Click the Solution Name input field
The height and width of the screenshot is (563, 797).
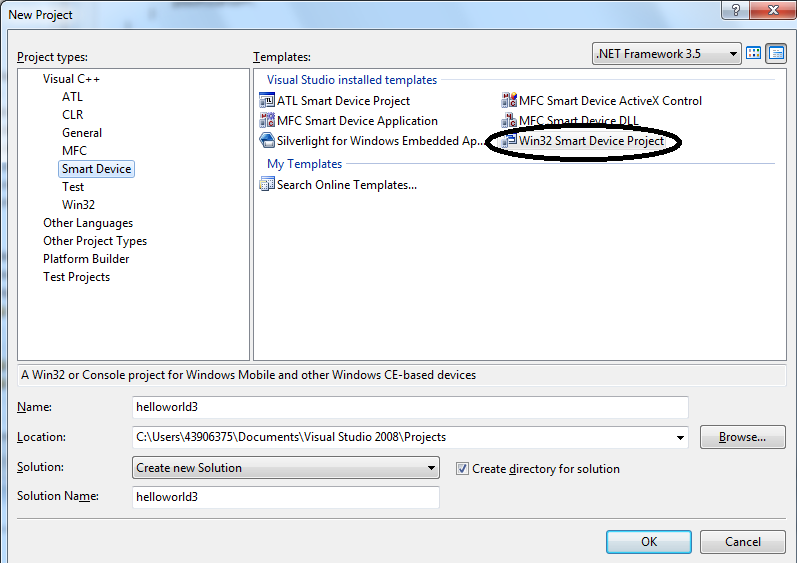click(x=286, y=497)
